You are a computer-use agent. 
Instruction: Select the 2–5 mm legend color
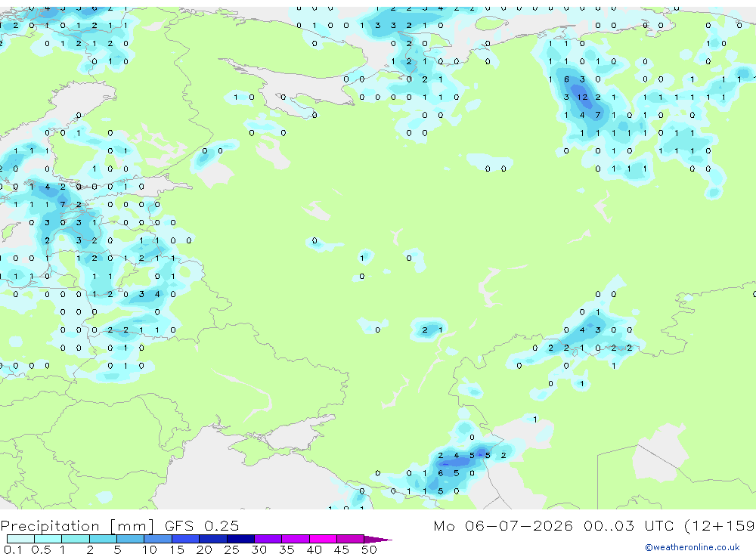coord(103,539)
